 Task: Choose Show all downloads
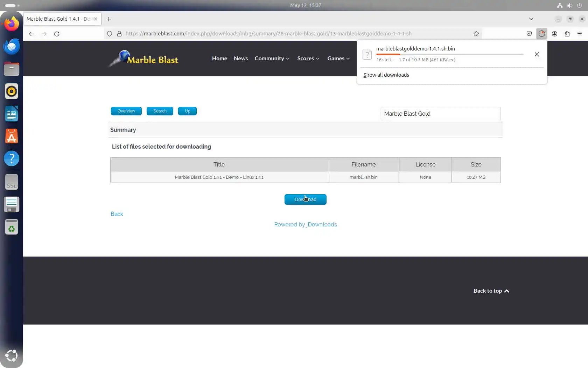point(386,75)
